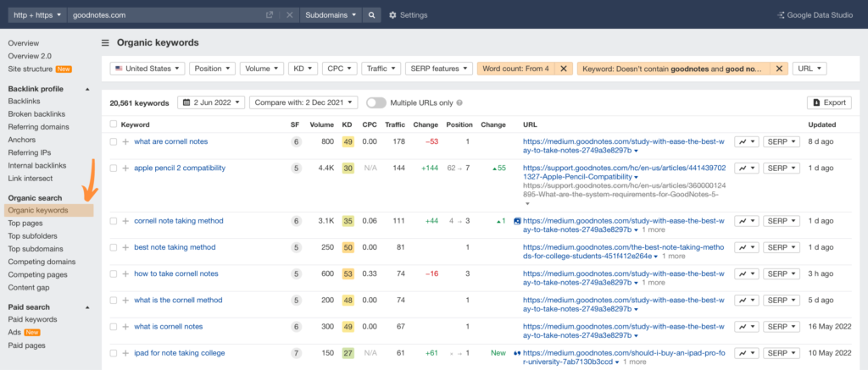Collapse the Backlink profile section
The image size is (868, 370).
(x=87, y=89)
